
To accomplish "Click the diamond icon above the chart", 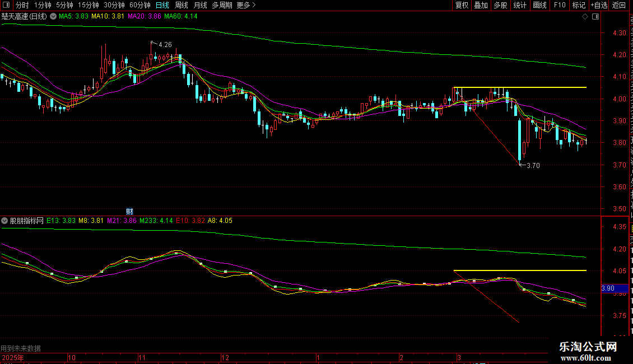I will [585, 17].
